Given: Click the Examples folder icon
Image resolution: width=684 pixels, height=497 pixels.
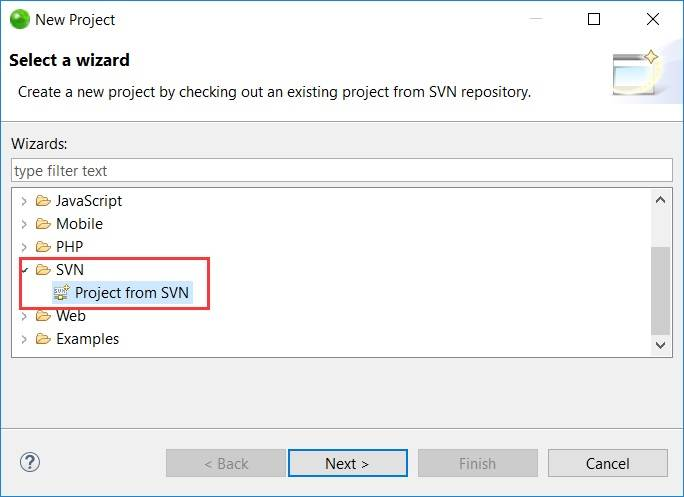Looking at the screenshot, I should pos(43,339).
